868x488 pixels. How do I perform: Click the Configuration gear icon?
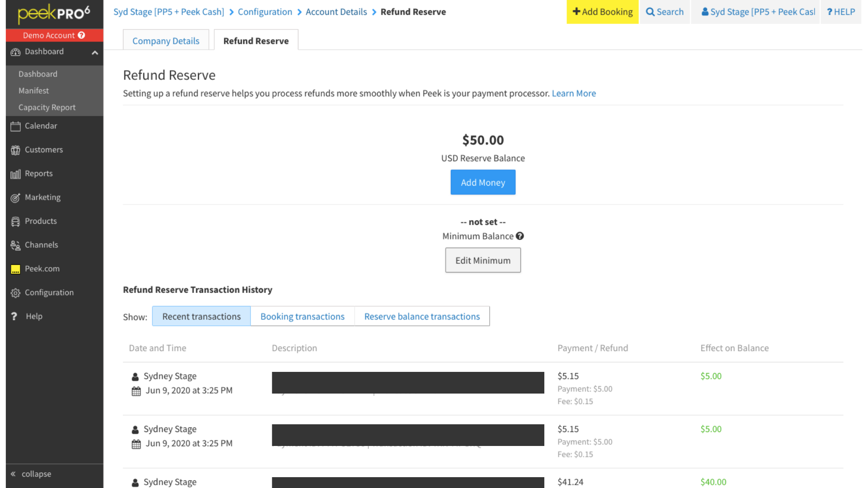click(15, 293)
